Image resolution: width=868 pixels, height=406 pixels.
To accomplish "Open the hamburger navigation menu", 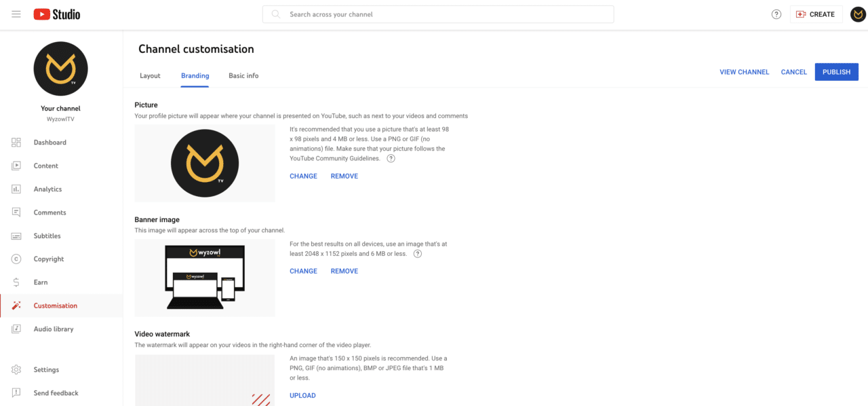I will (16, 14).
